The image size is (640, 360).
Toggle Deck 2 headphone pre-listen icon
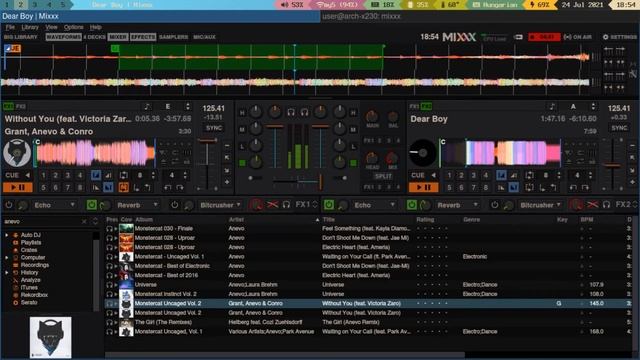pos(304,111)
